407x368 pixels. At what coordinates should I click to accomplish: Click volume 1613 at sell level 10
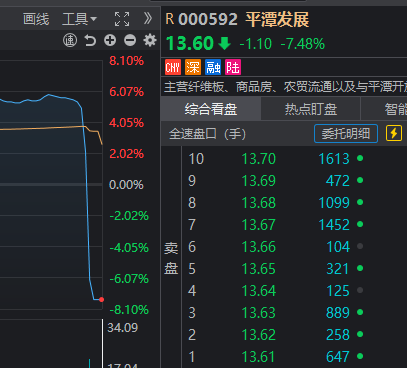[334, 159]
